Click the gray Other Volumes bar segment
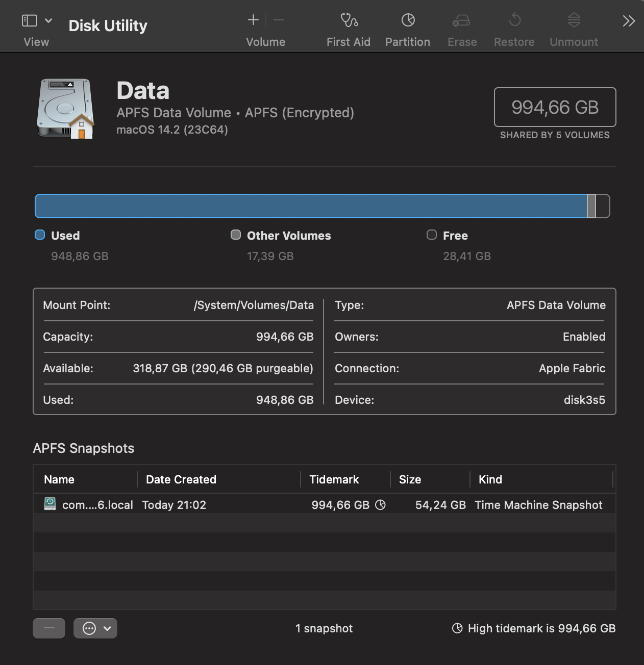This screenshot has height=665, width=644. [x=591, y=206]
